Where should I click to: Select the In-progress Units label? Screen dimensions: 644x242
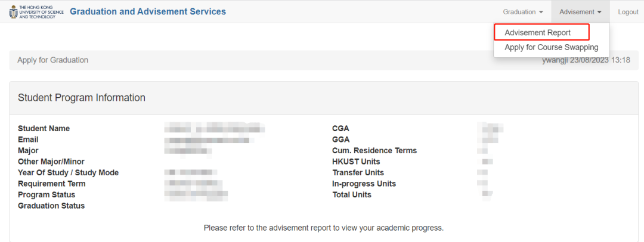[x=364, y=184]
